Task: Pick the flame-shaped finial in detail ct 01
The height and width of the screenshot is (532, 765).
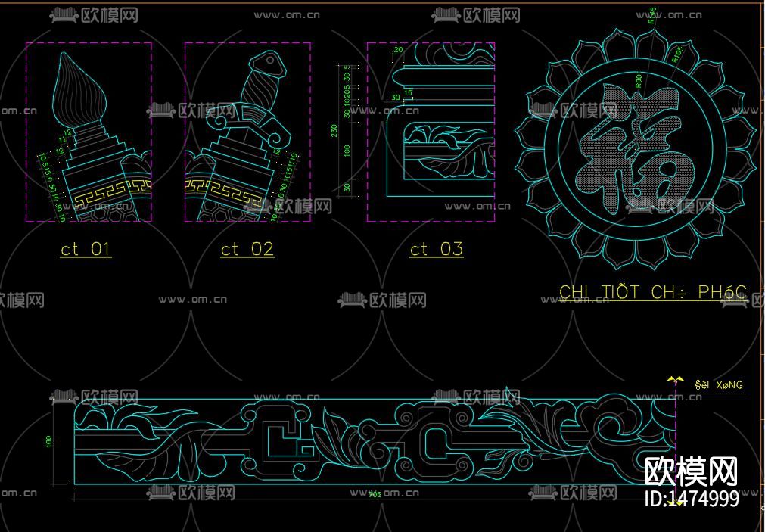Action: (x=79, y=89)
